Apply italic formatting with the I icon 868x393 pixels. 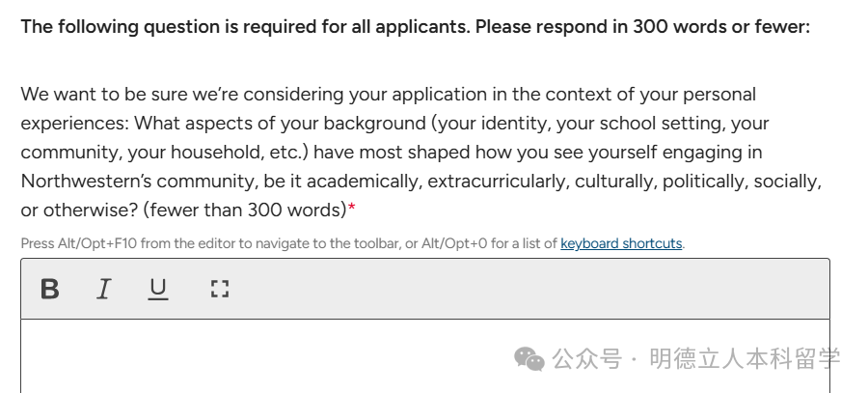(103, 289)
